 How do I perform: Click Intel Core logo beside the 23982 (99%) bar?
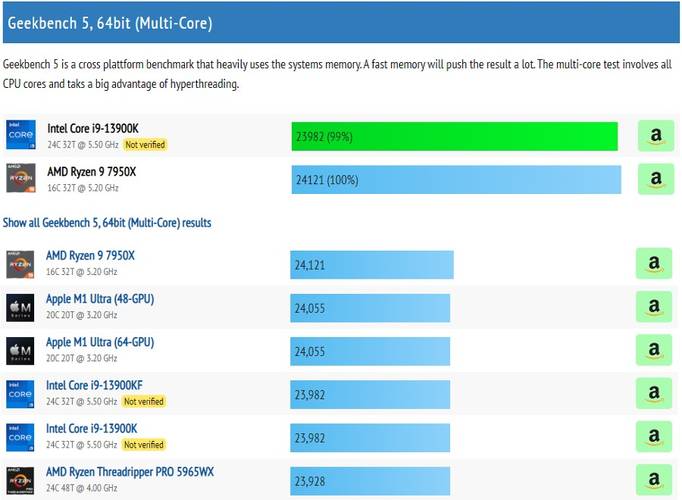tap(21, 135)
